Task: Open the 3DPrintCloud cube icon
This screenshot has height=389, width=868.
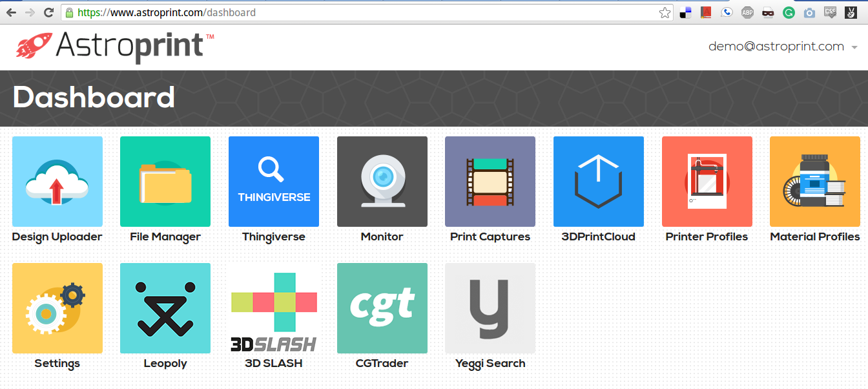Action: coord(599,182)
